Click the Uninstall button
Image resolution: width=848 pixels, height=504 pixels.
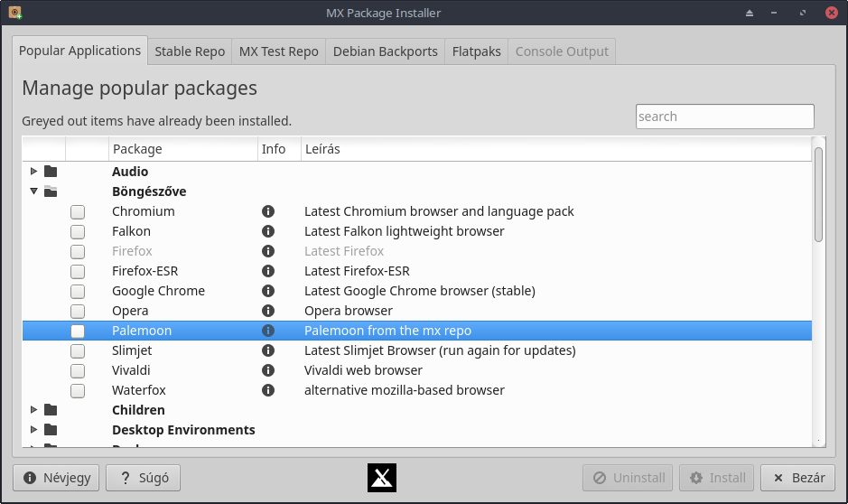(628, 478)
